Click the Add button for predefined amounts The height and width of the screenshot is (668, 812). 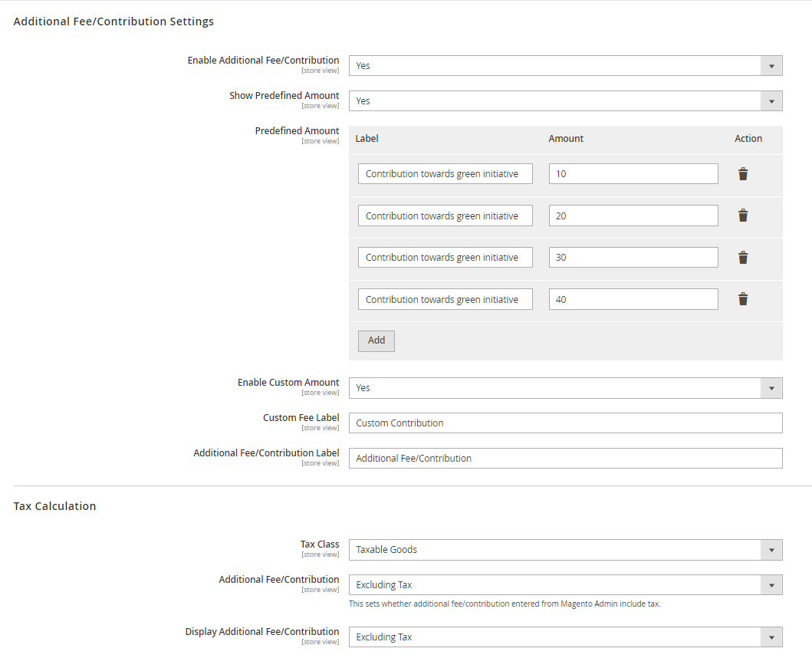click(376, 341)
